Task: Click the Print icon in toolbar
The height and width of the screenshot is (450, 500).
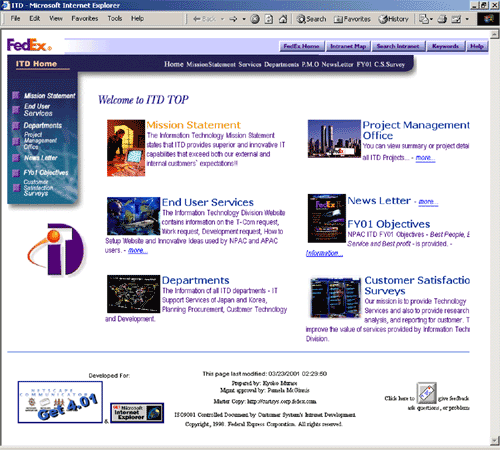Action: pyautogui.click(x=442, y=19)
